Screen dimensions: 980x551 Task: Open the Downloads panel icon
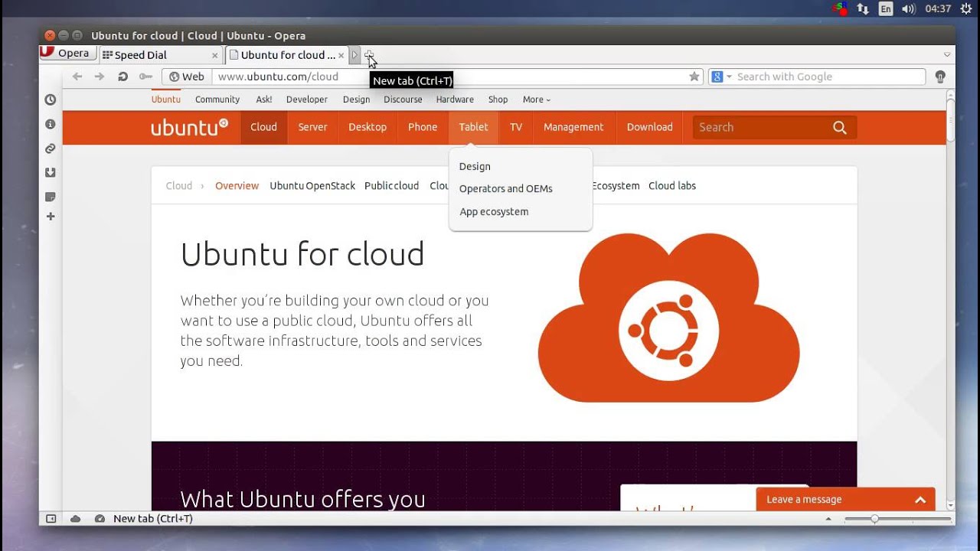tap(51, 172)
